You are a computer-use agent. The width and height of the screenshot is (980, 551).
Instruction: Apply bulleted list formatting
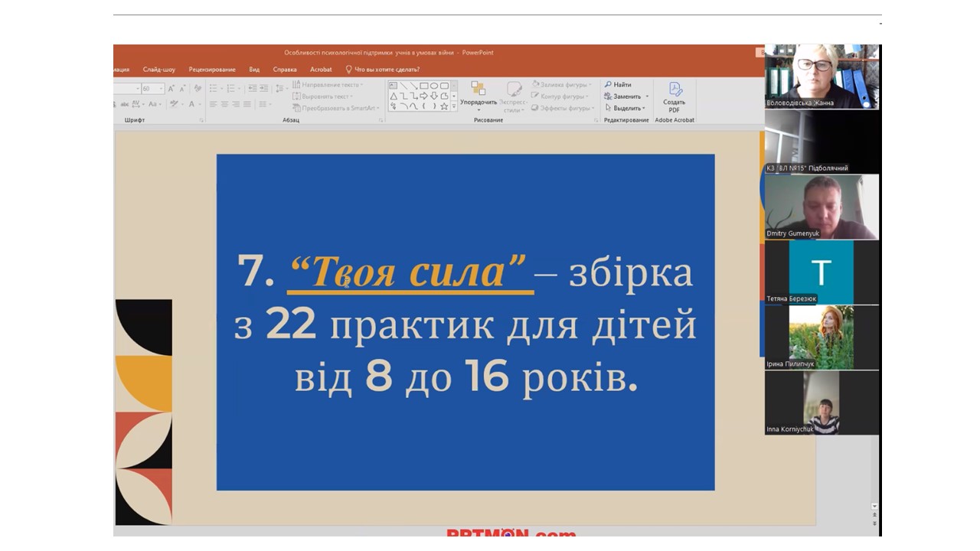pyautogui.click(x=214, y=88)
